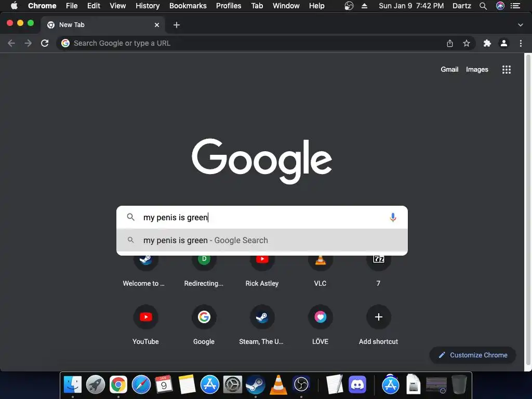
Task: Click the eject icon in menu bar
Action: click(x=364, y=6)
